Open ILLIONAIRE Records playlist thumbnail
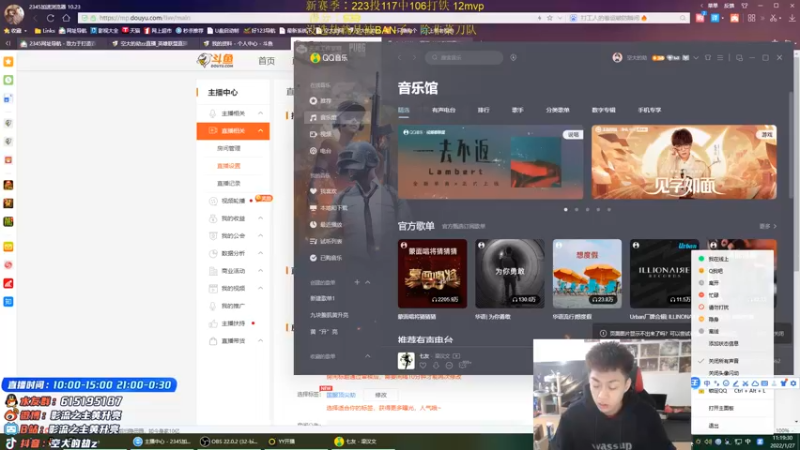The width and height of the screenshot is (800, 450). pyautogui.click(x=662, y=273)
